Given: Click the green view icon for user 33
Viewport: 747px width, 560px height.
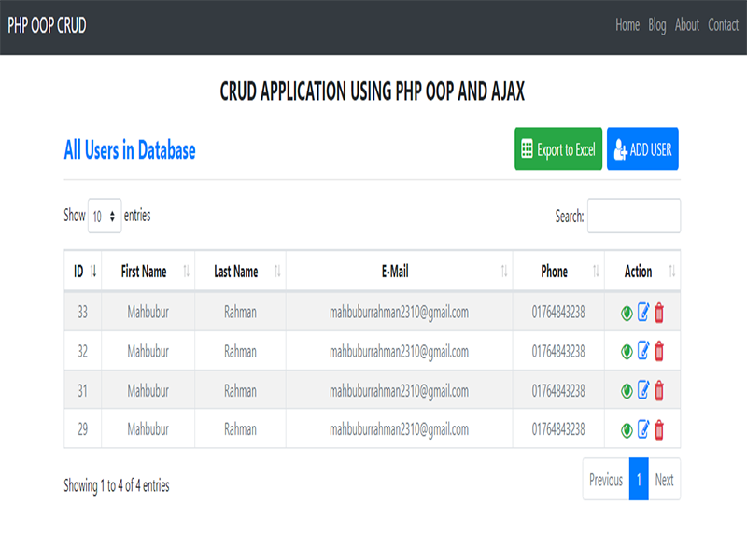Looking at the screenshot, I should click(x=627, y=313).
